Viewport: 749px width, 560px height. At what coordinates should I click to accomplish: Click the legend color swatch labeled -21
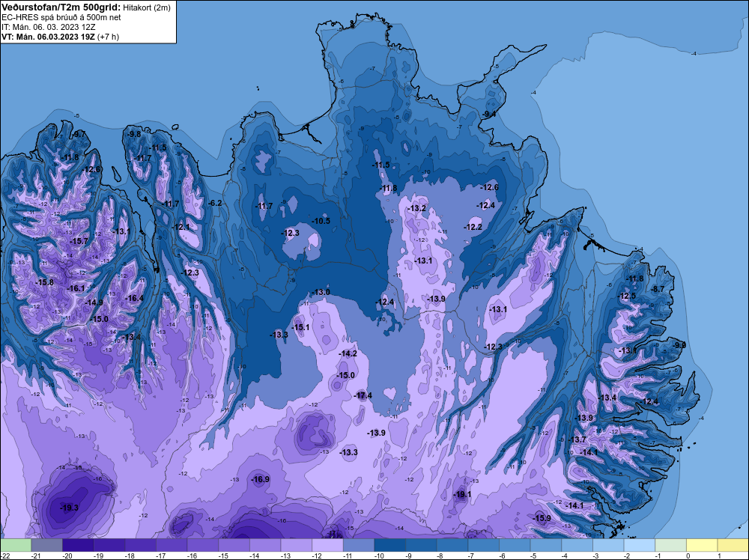point(46,545)
